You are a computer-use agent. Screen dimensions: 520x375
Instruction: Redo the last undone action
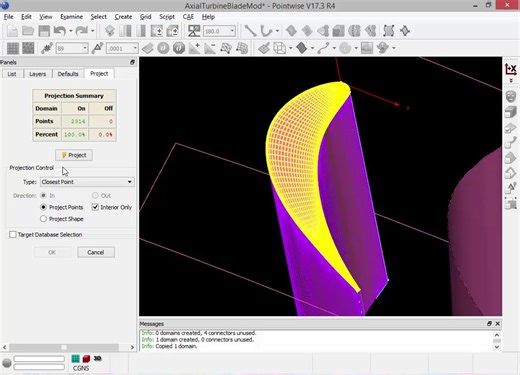(82, 31)
